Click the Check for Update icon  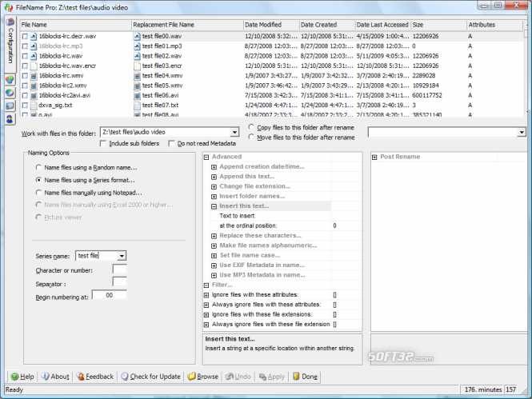coord(125,377)
